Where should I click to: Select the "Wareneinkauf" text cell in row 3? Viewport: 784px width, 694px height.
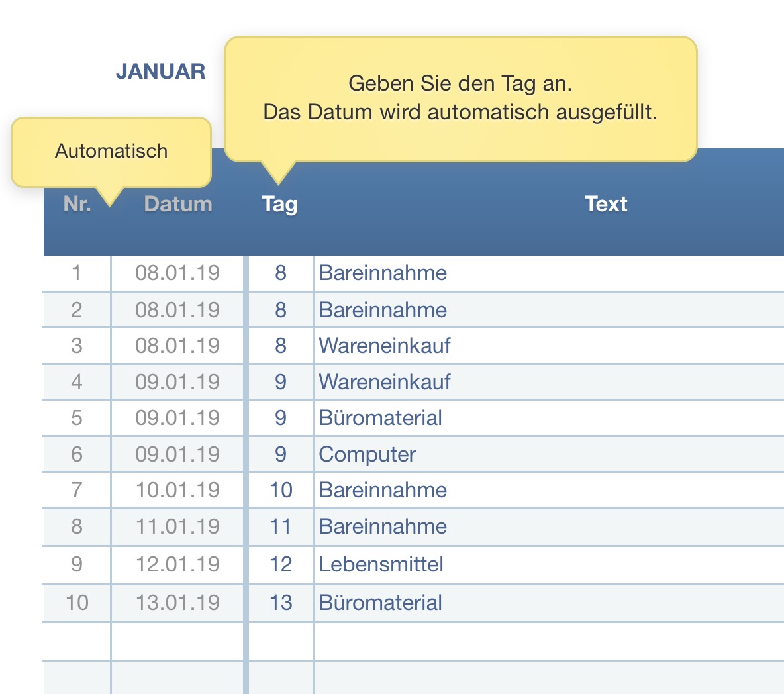385,346
